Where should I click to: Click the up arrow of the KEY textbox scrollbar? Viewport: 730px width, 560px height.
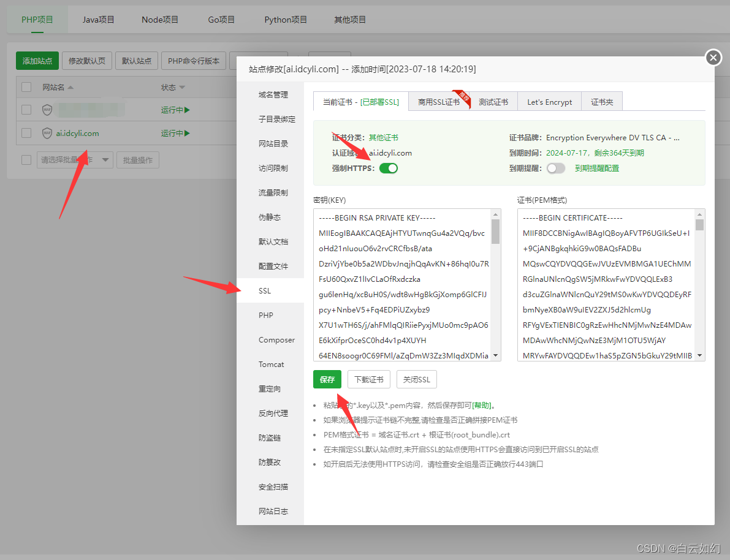(495, 214)
